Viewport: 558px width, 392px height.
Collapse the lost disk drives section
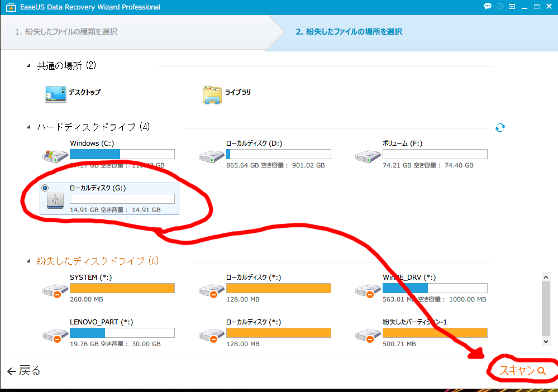pyautogui.click(x=28, y=261)
